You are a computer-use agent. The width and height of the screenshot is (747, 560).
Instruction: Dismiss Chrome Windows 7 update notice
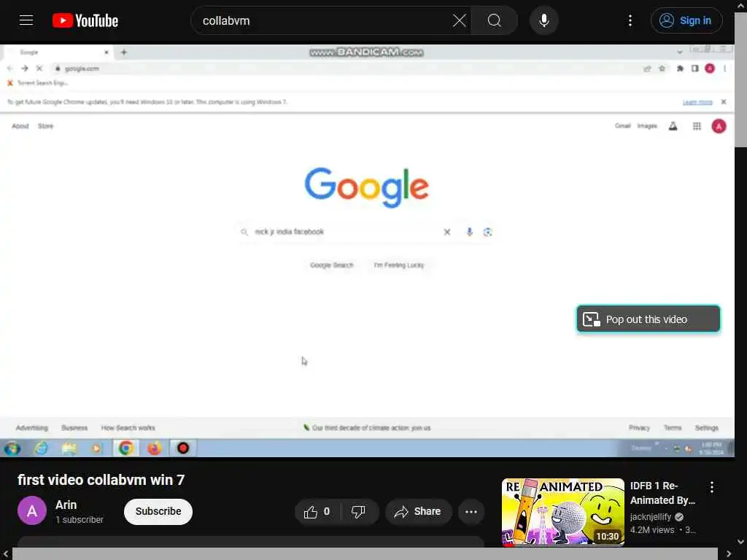pyautogui.click(x=724, y=102)
